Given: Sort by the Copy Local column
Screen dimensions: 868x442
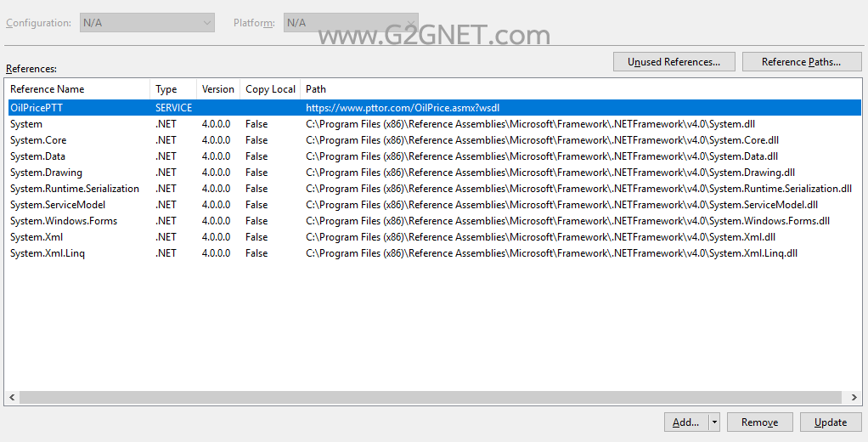Looking at the screenshot, I should point(270,89).
